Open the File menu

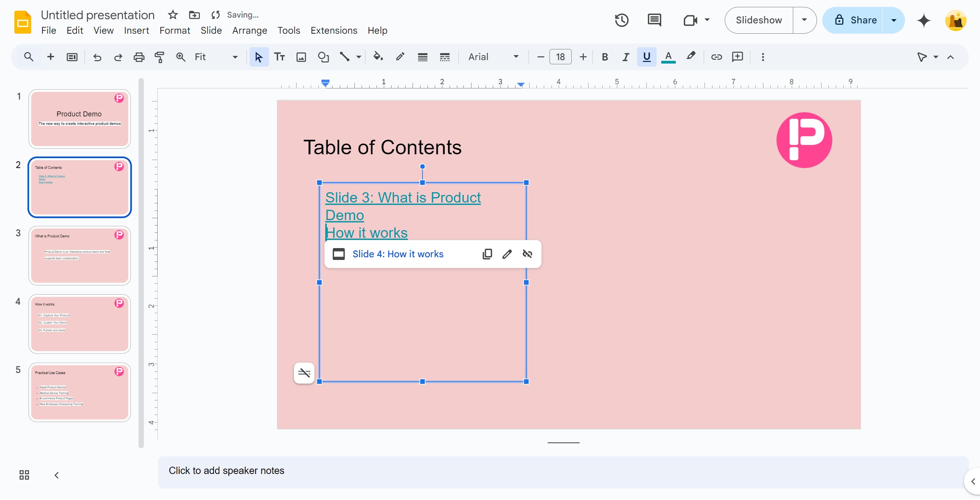(x=49, y=31)
